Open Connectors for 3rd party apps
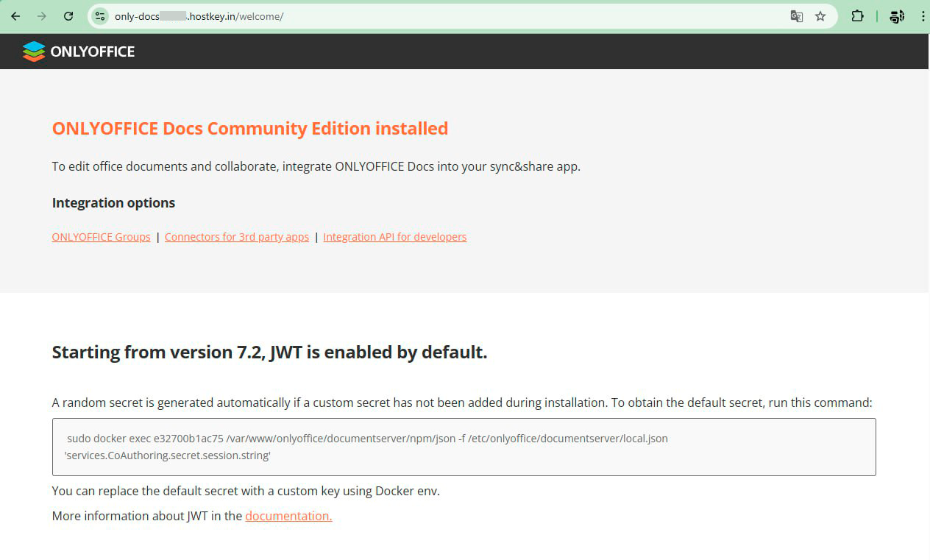This screenshot has height=560, width=930. 237,237
